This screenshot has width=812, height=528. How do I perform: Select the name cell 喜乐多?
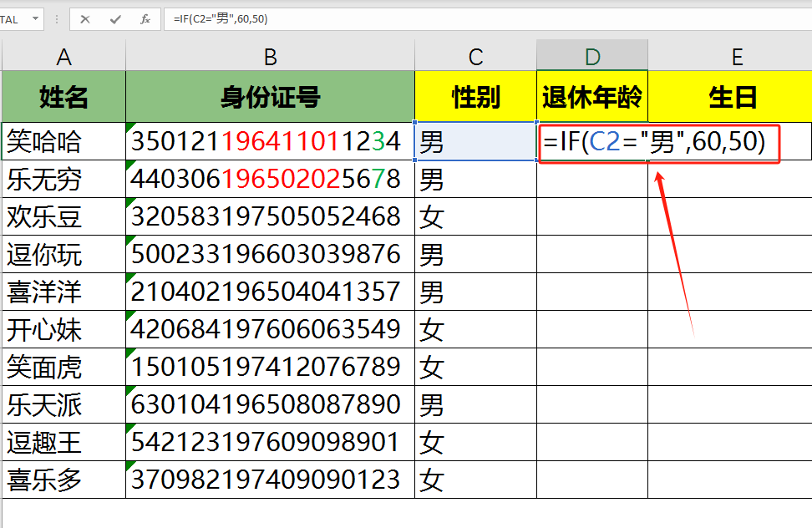63,480
